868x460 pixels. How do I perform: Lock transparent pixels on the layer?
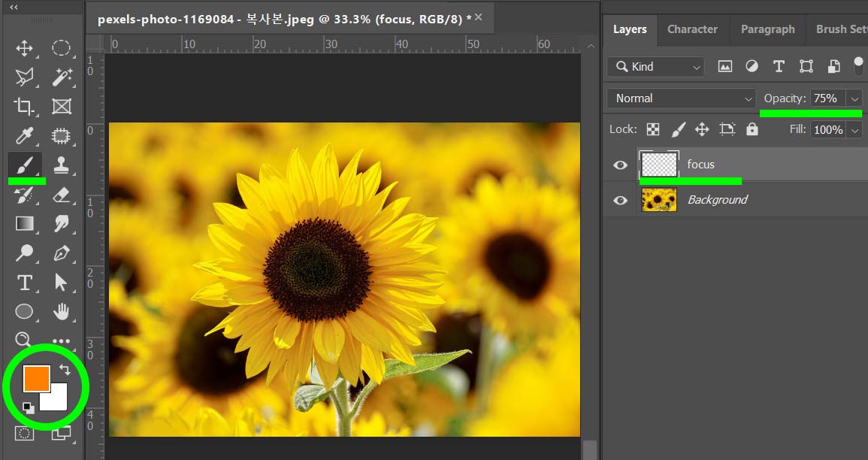[x=653, y=129]
